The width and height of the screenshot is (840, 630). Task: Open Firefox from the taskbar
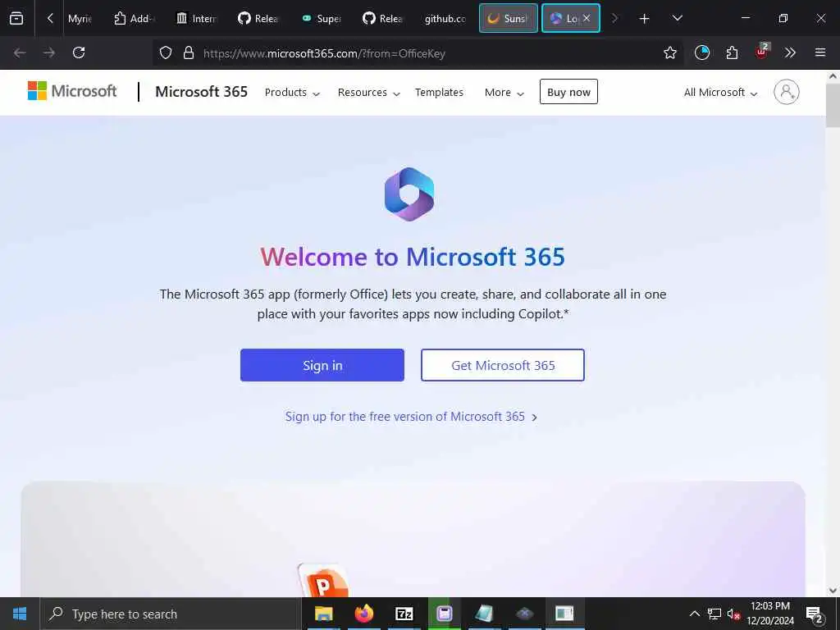363,614
